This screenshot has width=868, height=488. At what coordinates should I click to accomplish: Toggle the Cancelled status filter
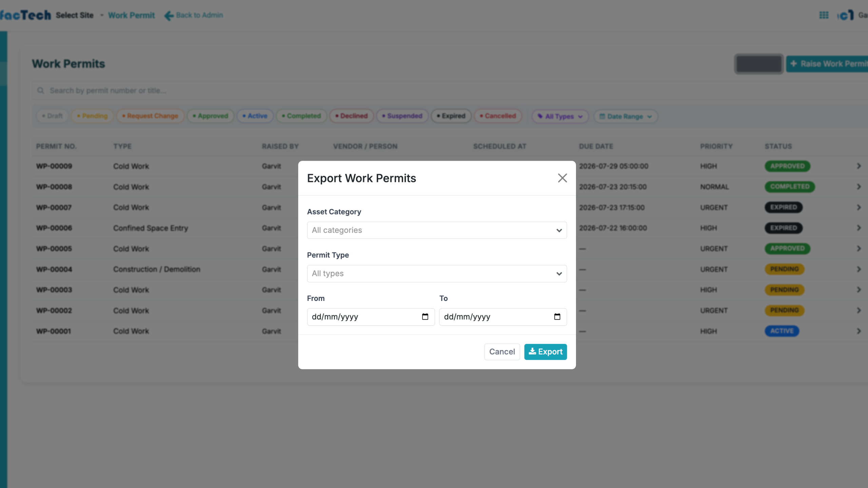point(498,116)
